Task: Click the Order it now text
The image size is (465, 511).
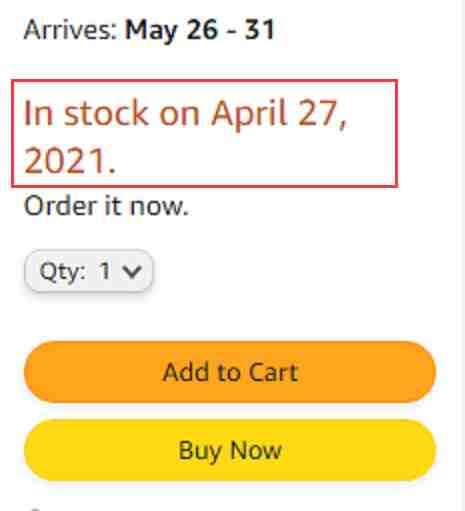Action: tap(106, 206)
